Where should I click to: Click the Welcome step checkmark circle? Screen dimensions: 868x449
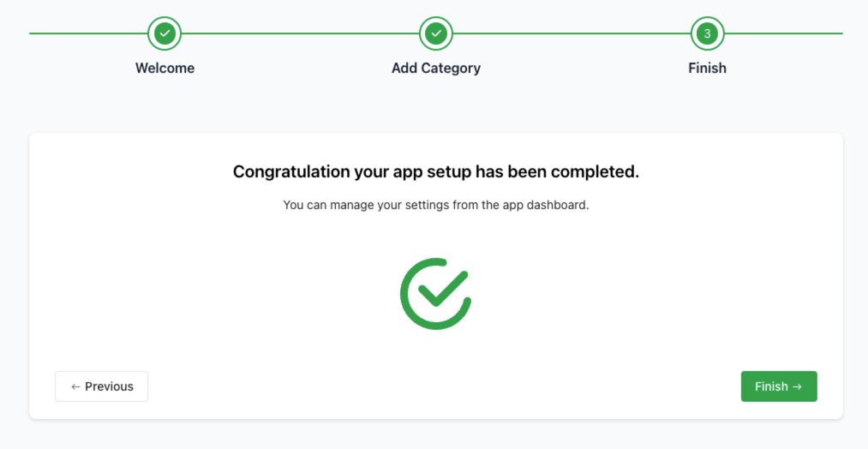click(x=165, y=34)
